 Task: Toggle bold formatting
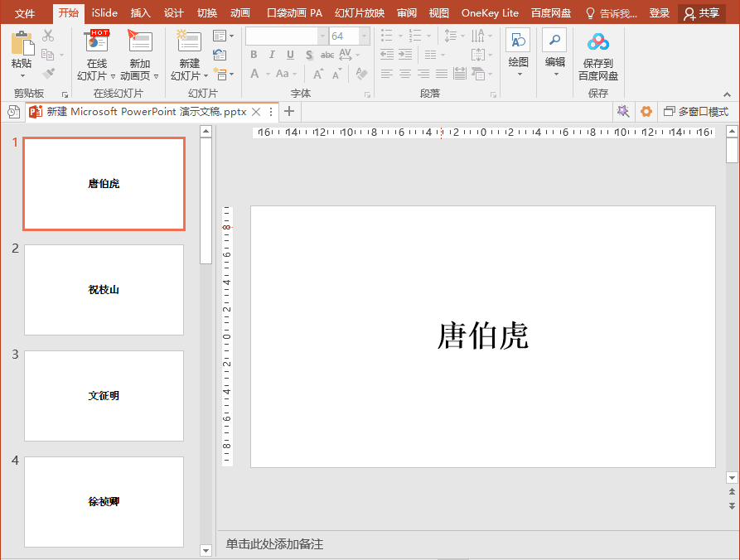coord(254,55)
